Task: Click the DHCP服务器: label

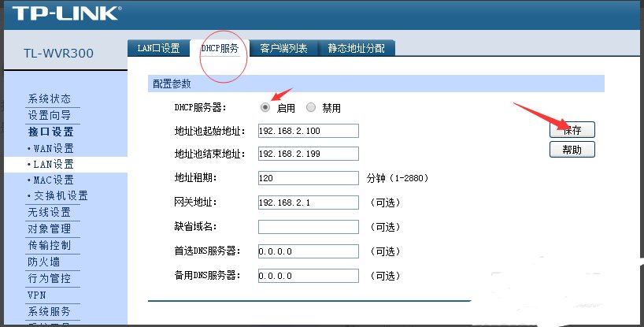Action: tap(201, 108)
